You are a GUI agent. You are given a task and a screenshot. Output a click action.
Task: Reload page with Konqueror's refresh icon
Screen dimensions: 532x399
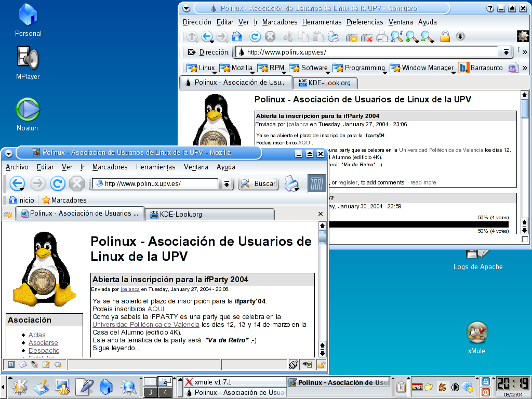(x=255, y=37)
